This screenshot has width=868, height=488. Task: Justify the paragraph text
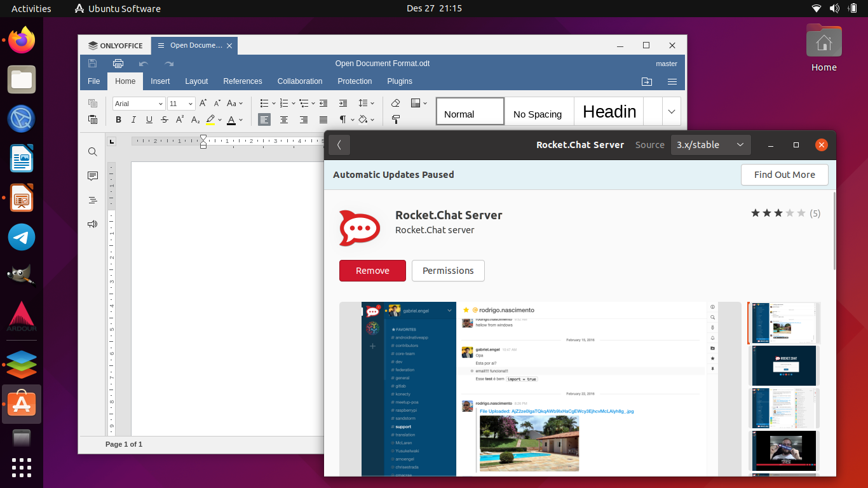coord(323,119)
